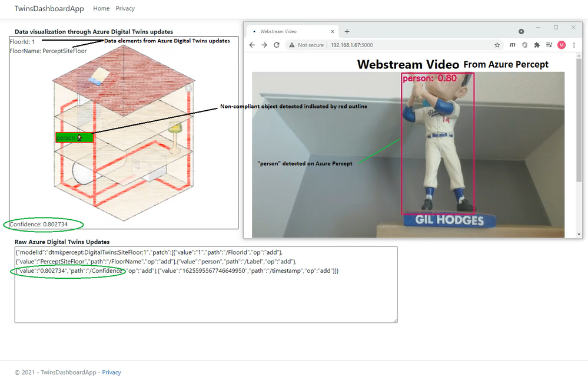Select the Webstream Video tab
This screenshot has height=376, width=588.
(x=292, y=32)
